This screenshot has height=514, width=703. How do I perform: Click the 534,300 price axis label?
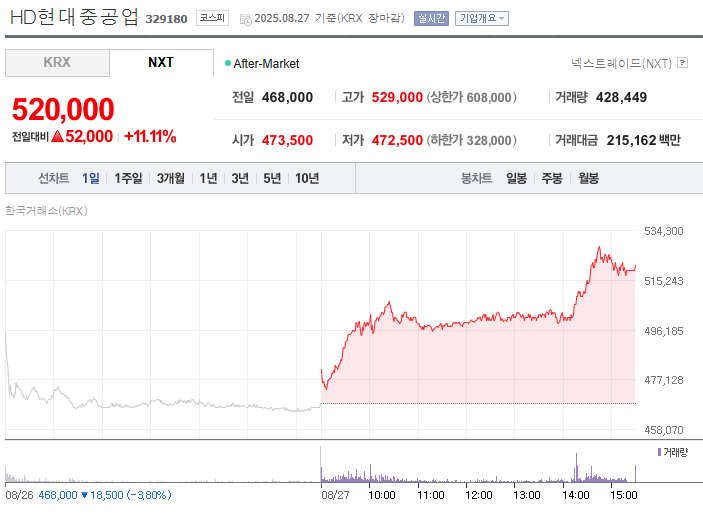click(664, 231)
